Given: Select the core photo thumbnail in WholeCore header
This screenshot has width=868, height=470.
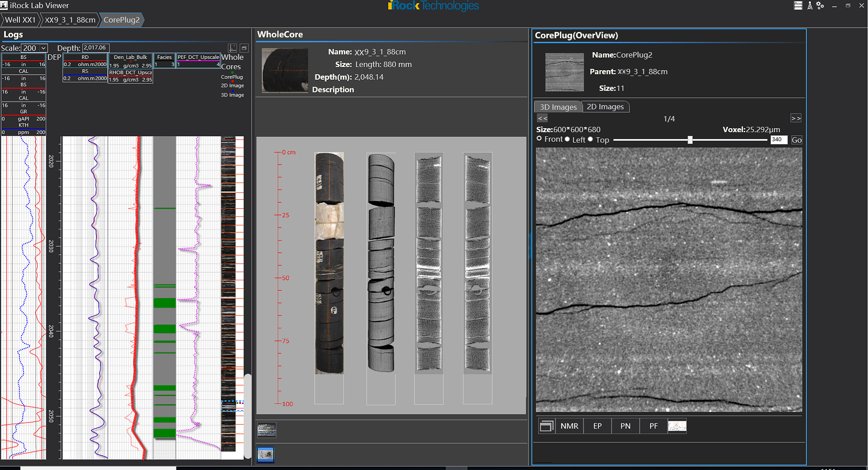Looking at the screenshot, I should [285, 71].
